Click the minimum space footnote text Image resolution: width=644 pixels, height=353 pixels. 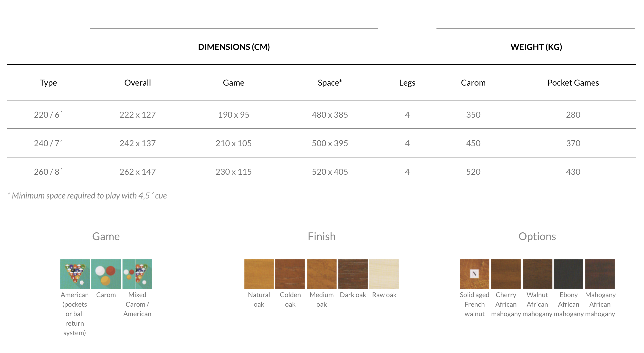point(87,196)
